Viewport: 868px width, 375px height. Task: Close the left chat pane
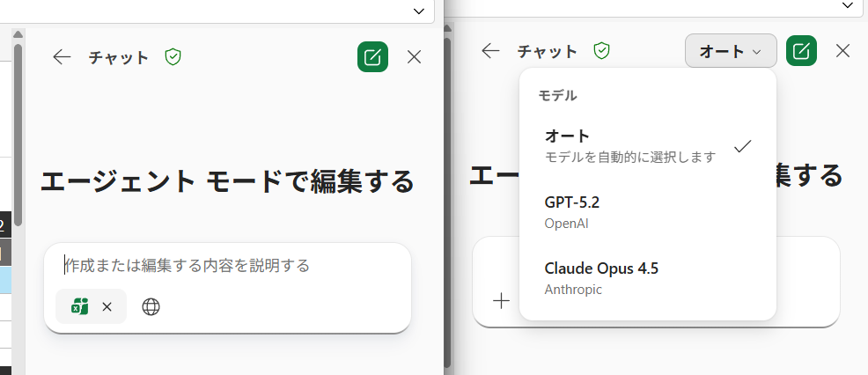(415, 57)
